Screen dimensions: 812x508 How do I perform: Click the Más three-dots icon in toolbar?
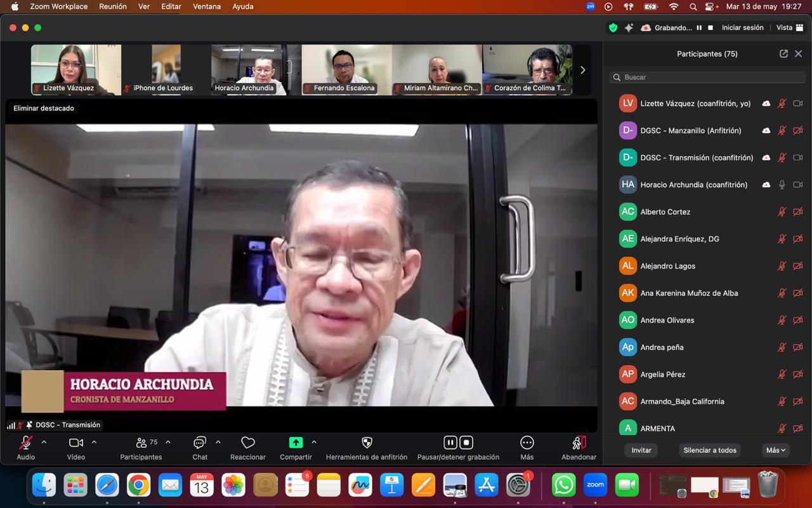pyautogui.click(x=527, y=443)
